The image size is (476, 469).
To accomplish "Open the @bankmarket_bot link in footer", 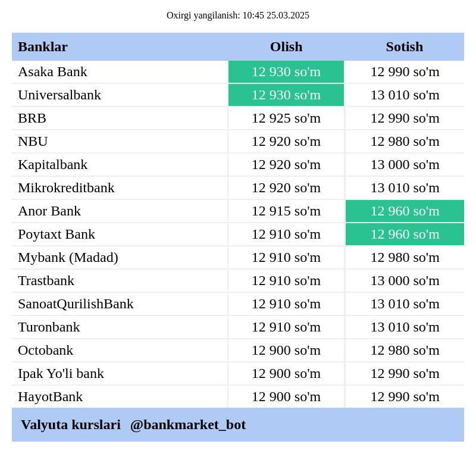I will pyautogui.click(x=188, y=424).
